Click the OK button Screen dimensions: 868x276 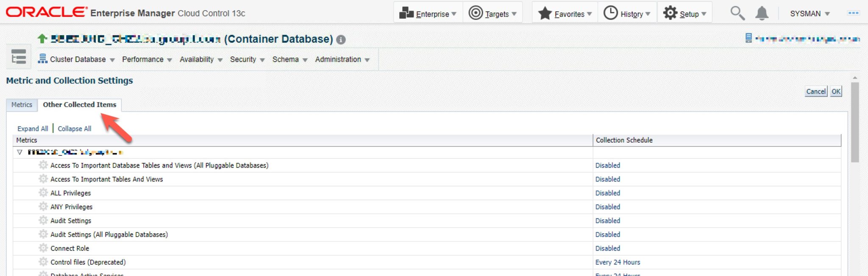coord(835,91)
